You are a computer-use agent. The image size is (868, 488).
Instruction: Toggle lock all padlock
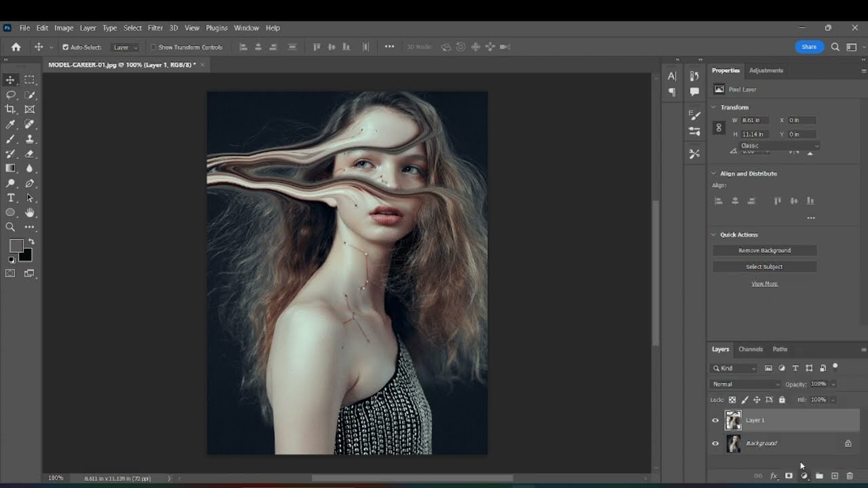tap(782, 400)
